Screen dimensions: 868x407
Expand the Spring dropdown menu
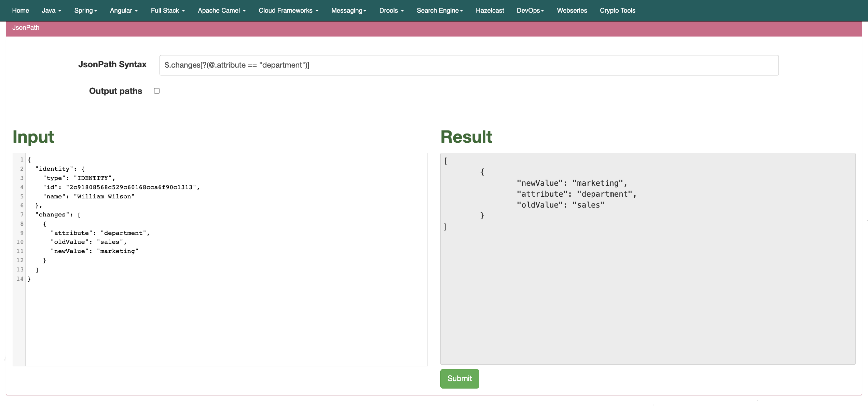86,11
